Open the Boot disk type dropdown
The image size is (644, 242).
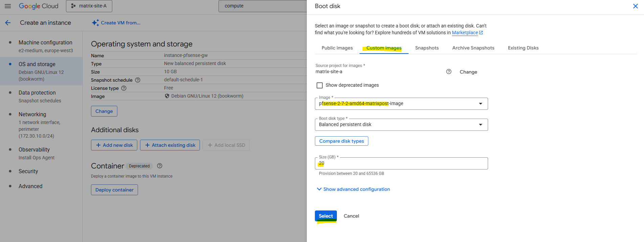coord(401,125)
